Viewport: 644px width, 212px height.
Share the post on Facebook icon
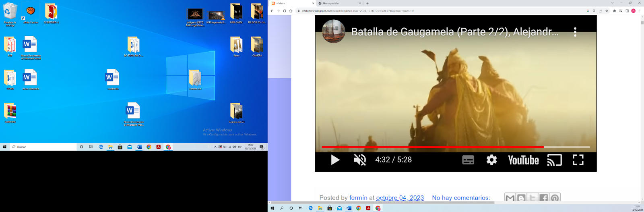[x=544, y=197]
